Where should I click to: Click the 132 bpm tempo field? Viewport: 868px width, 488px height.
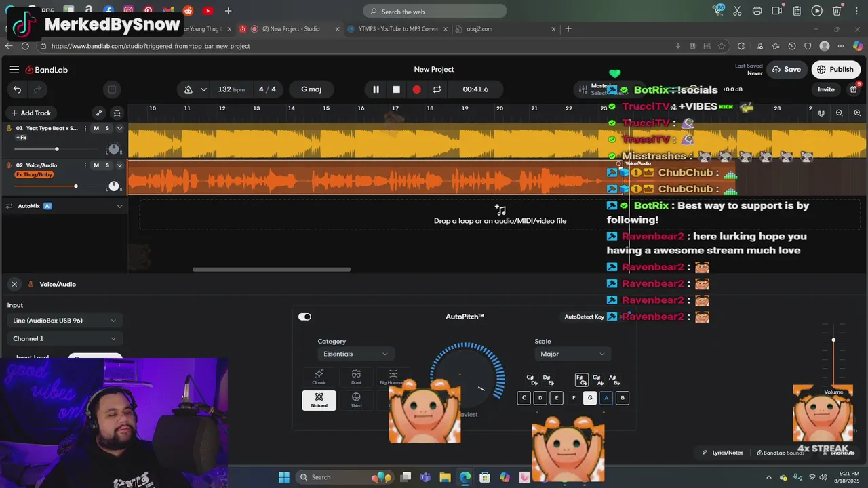point(231,89)
